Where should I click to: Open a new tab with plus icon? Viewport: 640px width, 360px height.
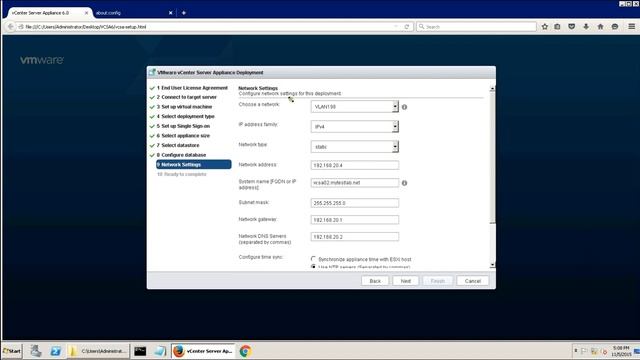click(x=184, y=13)
